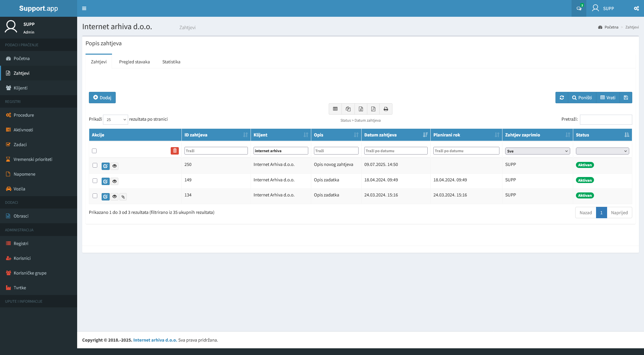Screen dimensions: 644x355
Task: Click the Pretraži search field
Action: pos(606,120)
